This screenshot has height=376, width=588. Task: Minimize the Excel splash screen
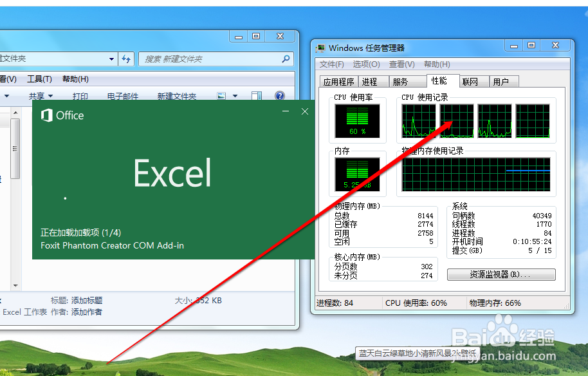(286, 111)
